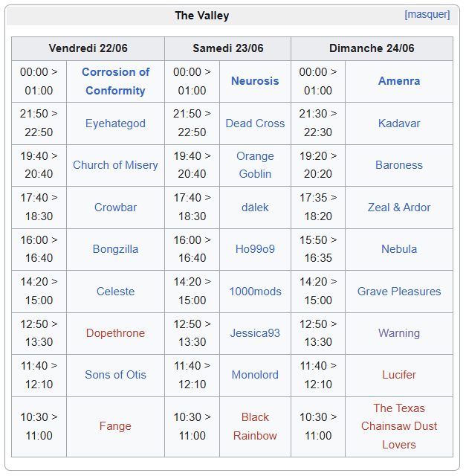Click the red Dopethrone link
This screenshot has width=466, height=476.
[x=116, y=333]
